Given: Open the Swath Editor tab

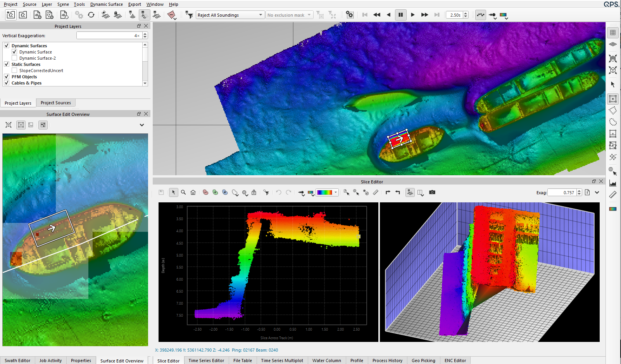Looking at the screenshot, I should click(17, 361).
